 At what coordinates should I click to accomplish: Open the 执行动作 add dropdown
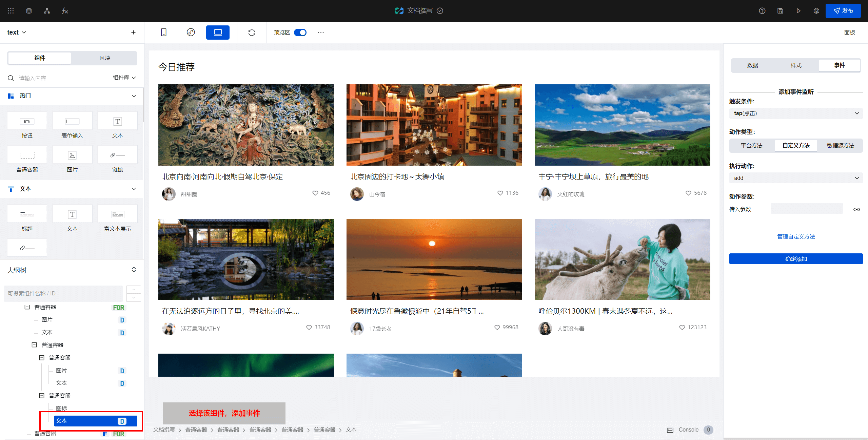coord(795,178)
